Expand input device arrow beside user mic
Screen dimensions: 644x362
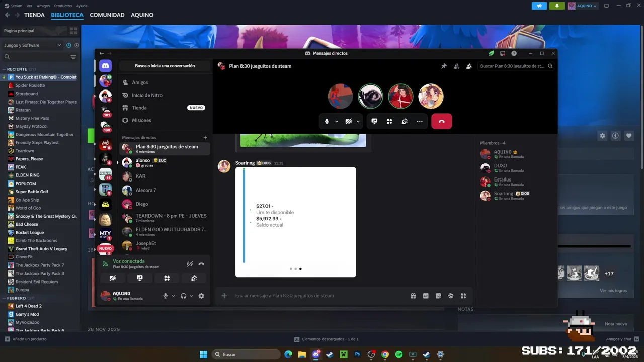coord(173,296)
